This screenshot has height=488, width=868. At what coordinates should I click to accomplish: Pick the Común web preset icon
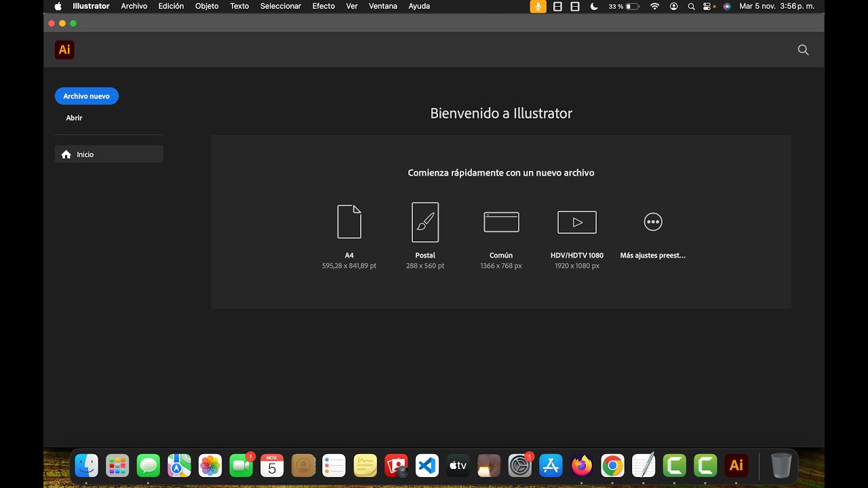click(501, 222)
